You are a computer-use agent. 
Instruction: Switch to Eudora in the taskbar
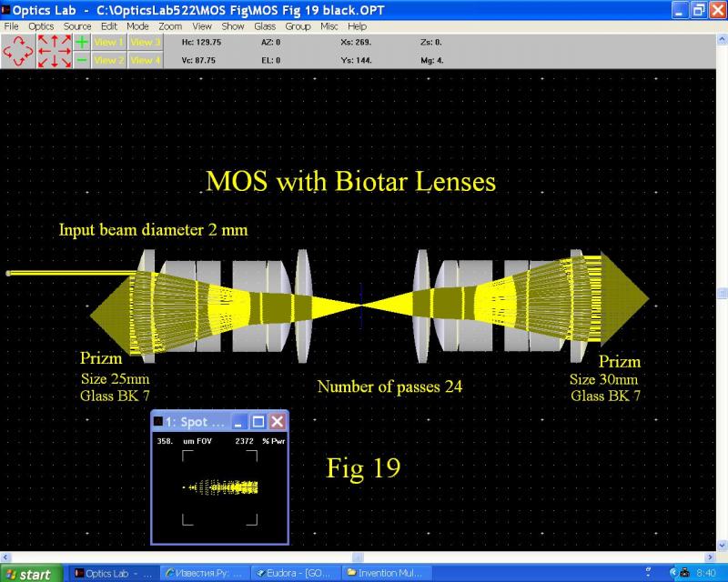296,573
